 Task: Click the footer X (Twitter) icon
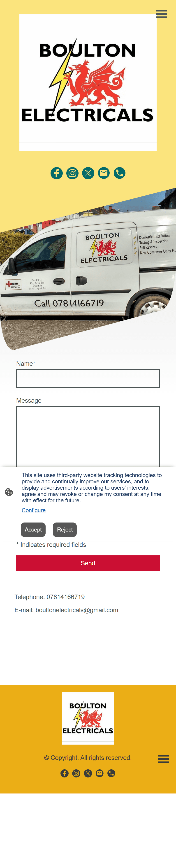point(88,773)
